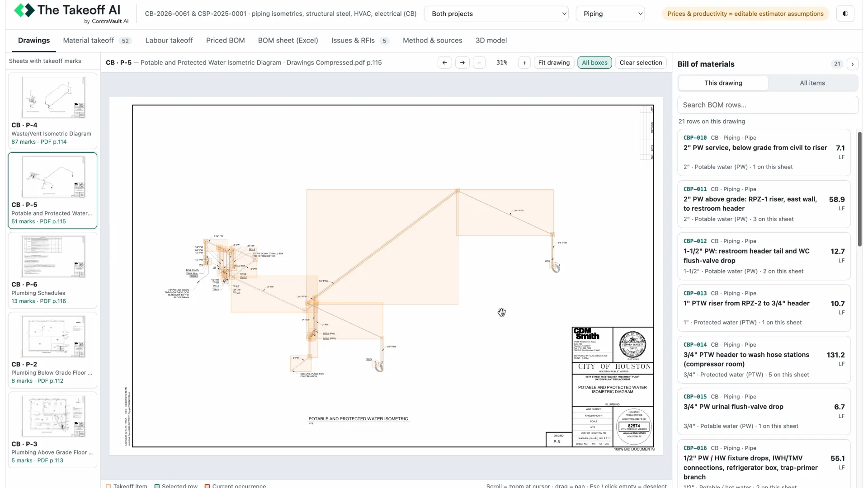Click The Takeoff AI logo icon

(x=24, y=10)
